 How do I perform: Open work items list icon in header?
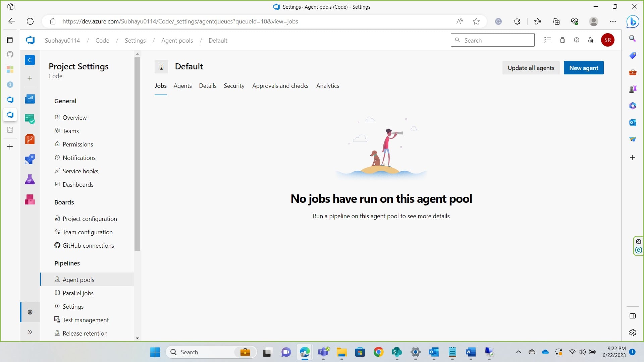tap(547, 40)
